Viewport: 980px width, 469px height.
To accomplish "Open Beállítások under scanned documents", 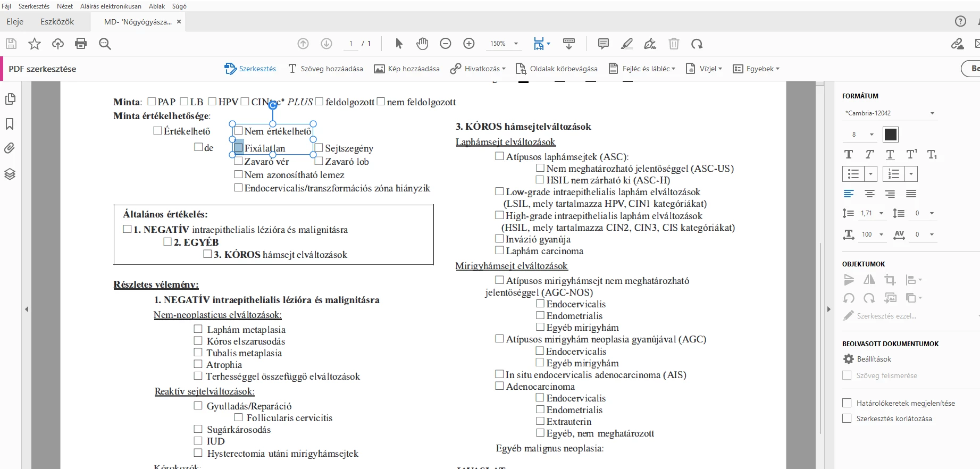I will 867,359.
